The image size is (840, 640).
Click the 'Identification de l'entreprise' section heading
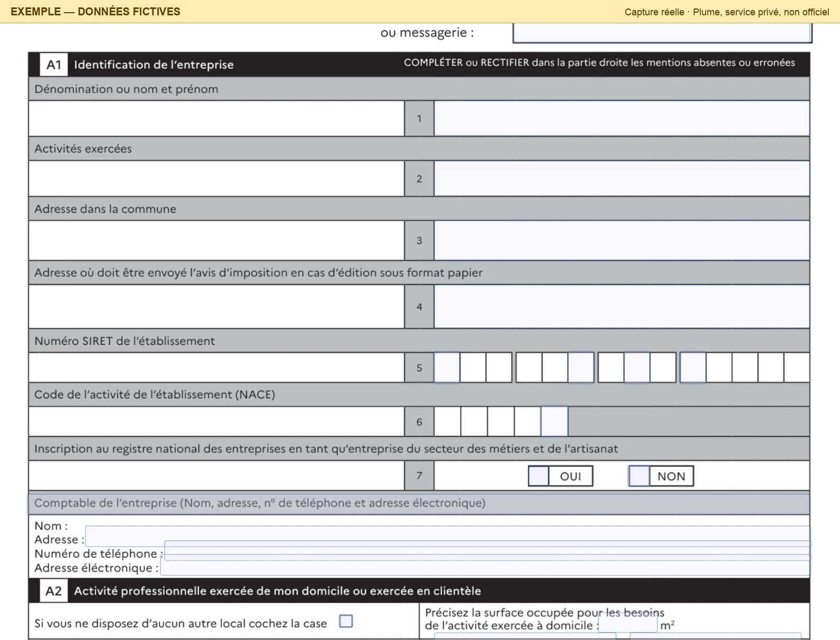coord(154,65)
